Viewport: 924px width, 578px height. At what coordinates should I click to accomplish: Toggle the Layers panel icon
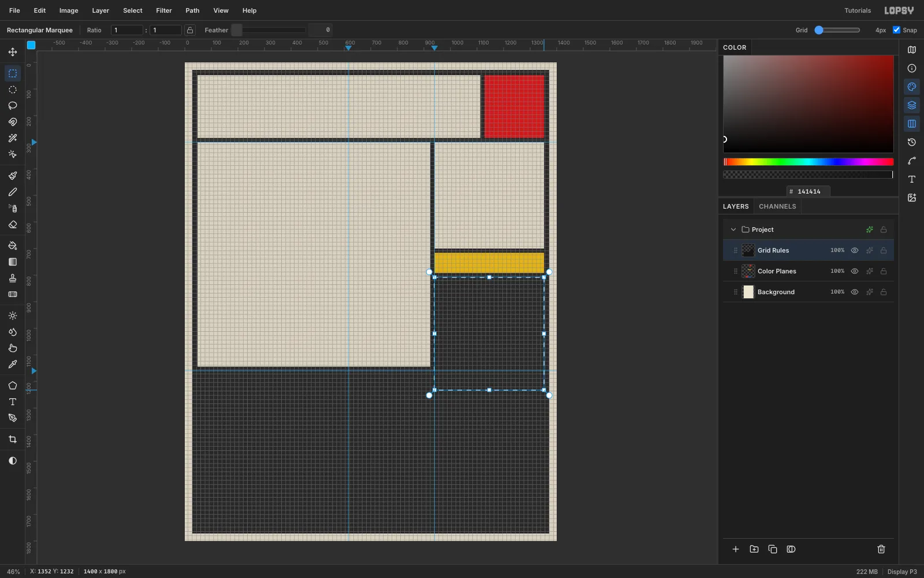[912, 105]
